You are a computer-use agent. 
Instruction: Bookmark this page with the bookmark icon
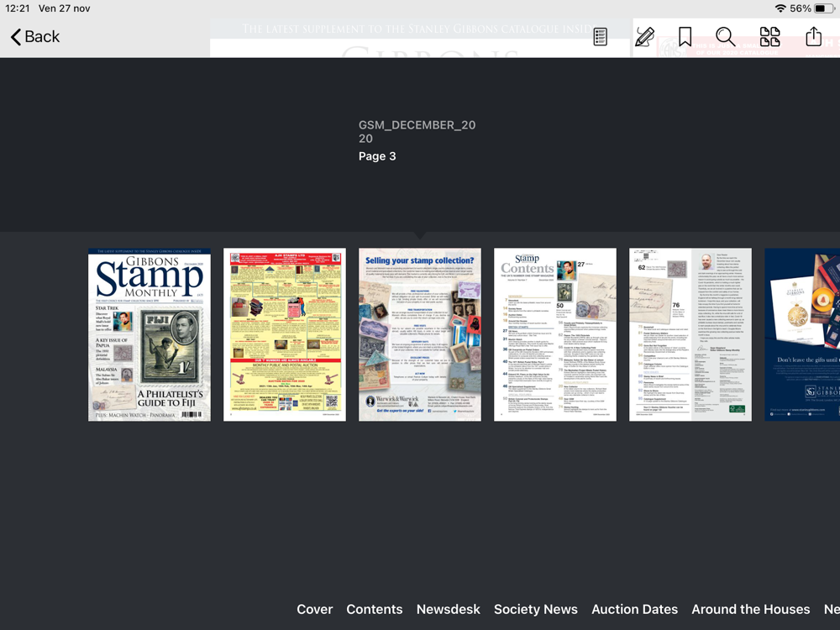685,36
